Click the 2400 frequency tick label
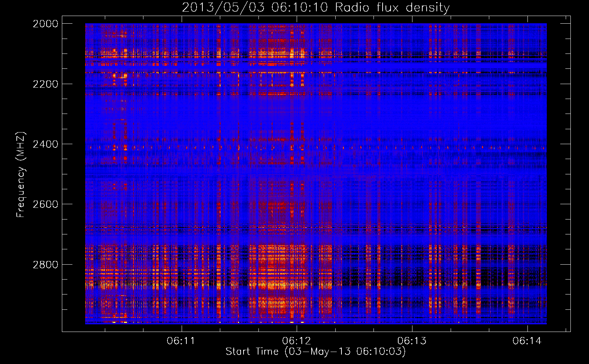The width and height of the screenshot is (589, 364). [46, 144]
